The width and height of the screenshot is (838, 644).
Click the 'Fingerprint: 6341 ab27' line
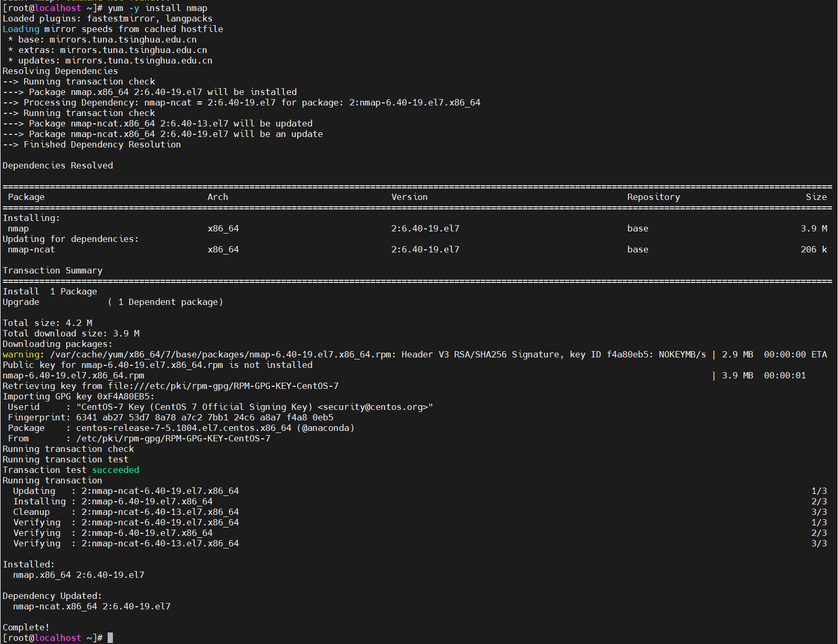click(171, 417)
